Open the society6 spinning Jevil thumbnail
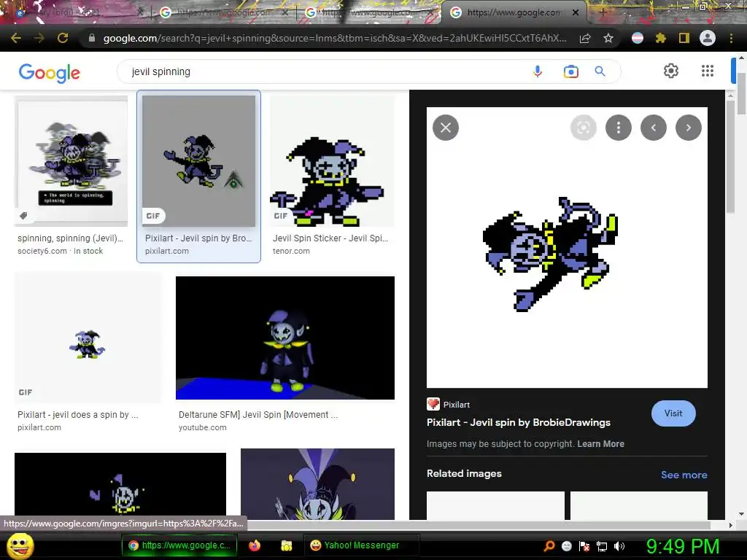 click(x=71, y=161)
